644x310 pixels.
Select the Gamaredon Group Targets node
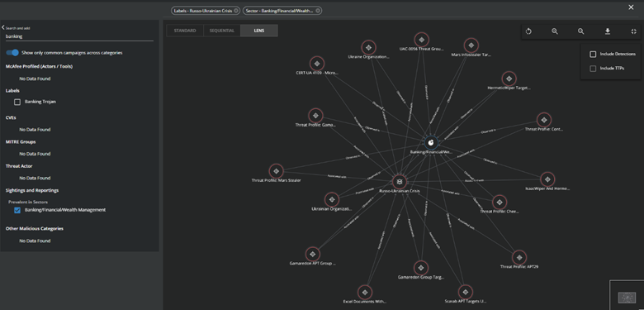pos(421,268)
